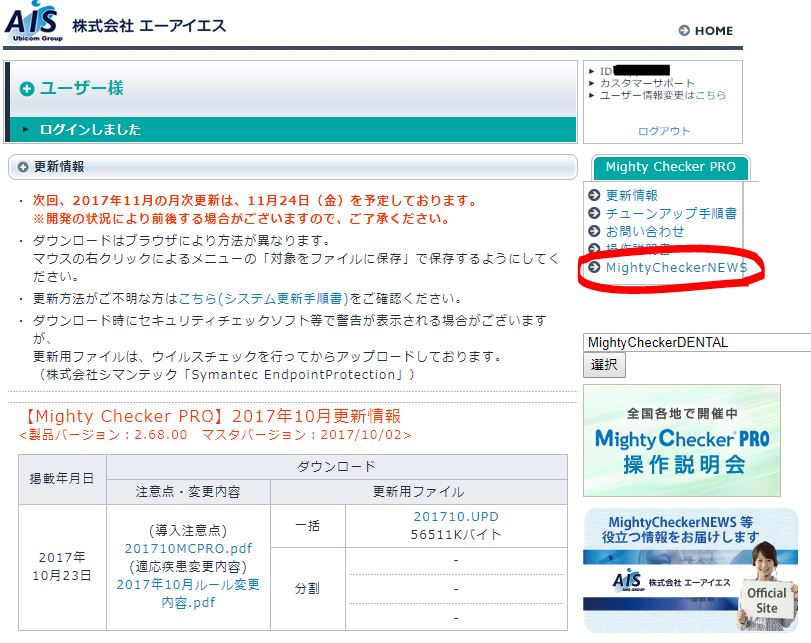The image size is (811, 643).
Task: Open the HOME link
Action: coord(713,31)
